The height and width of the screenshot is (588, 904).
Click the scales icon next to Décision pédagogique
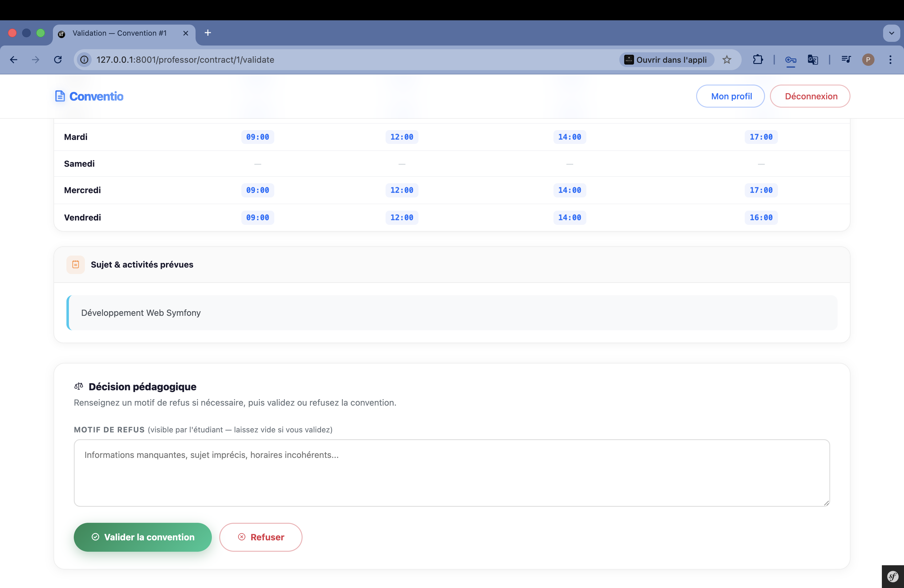[x=79, y=386]
